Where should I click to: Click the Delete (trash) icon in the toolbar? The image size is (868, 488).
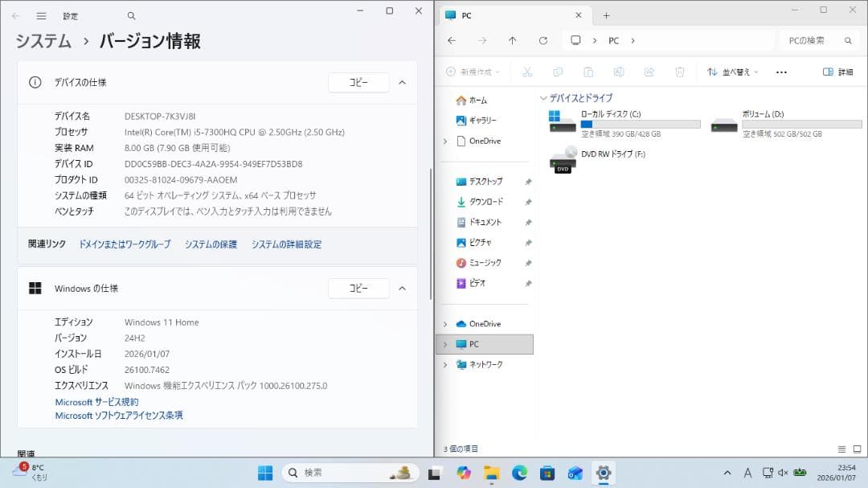pyautogui.click(x=680, y=72)
